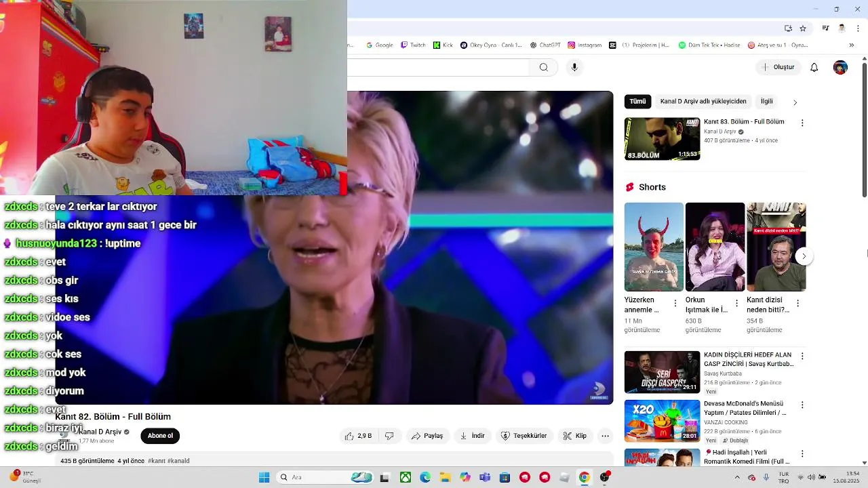The height and width of the screenshot is (488, 868).
Task: Start voice search with microphone icon
Action: pyautogui.click(x=574, y=67)
